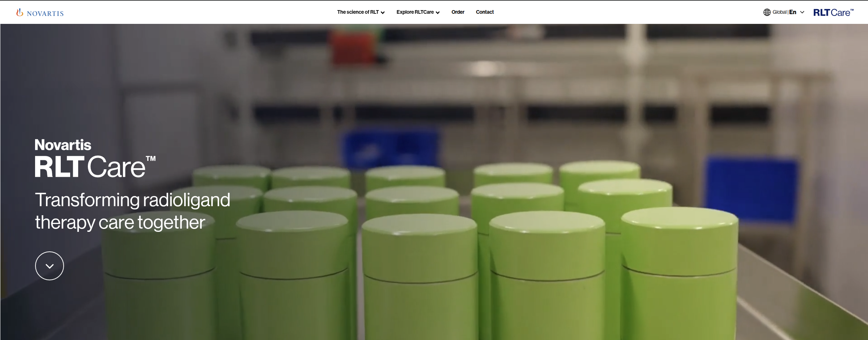
Task: Open the Contact page
Action: click(485, 12)
